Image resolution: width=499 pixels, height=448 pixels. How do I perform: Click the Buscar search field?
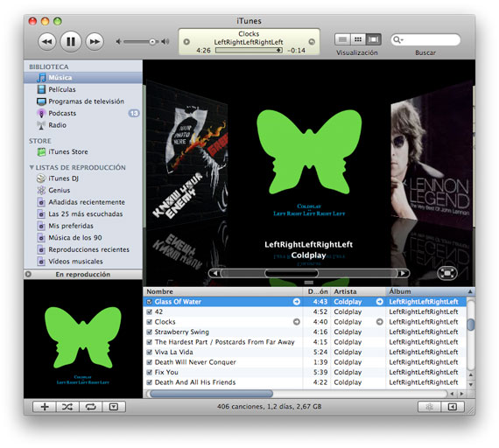tap(425, 39)
